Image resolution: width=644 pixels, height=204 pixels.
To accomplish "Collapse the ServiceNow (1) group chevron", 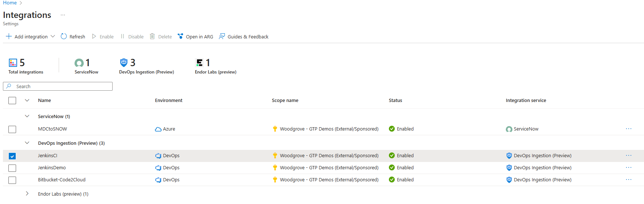I will coord(27,116).
